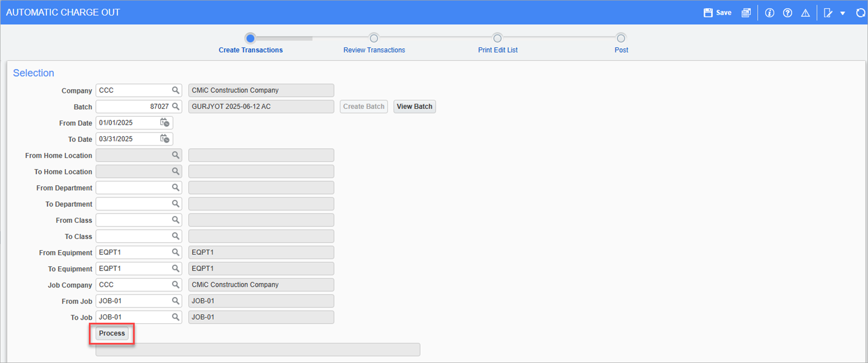Click the 'Selection' section heading
This screenshot has height=363, width=868.
[x=33, y=73]
